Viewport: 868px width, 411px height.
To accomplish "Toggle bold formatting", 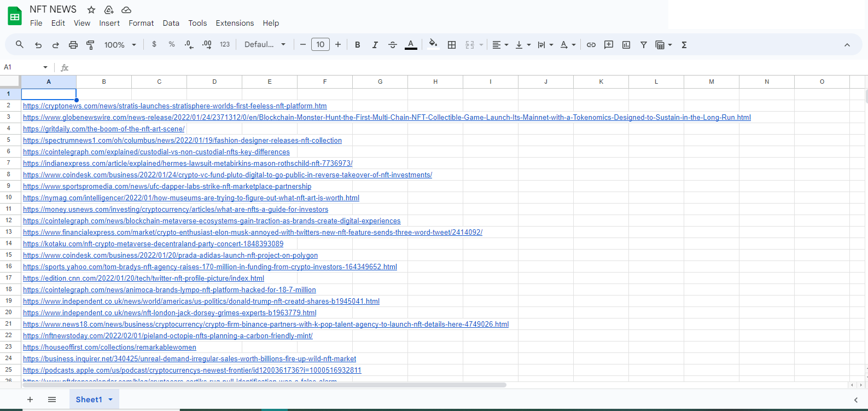I will (x=358, y=45).
